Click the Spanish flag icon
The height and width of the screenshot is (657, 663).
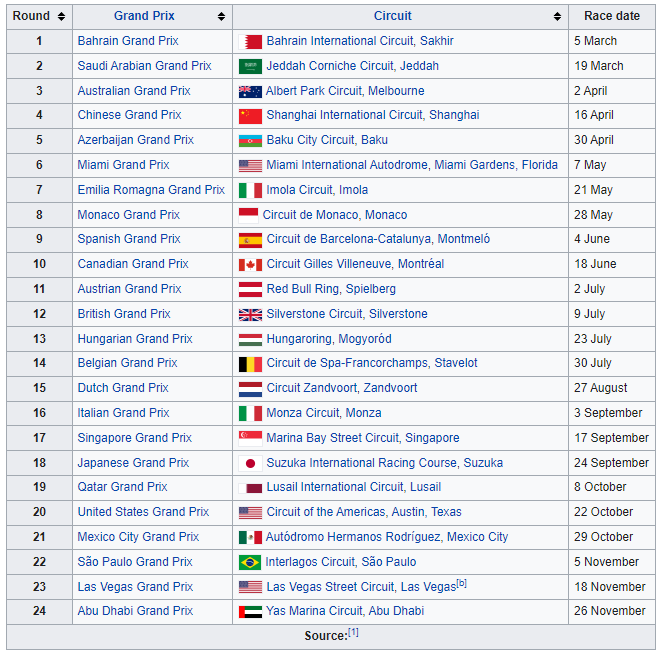pos(250,240)
